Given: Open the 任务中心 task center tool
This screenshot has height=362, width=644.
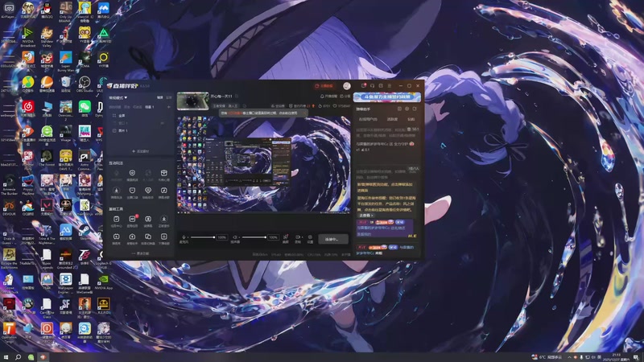Looking at the screenshot, I should coord(116,220).
